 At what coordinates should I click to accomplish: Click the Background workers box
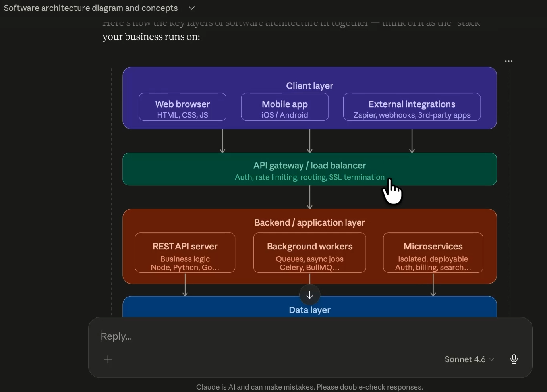point(309,253)
